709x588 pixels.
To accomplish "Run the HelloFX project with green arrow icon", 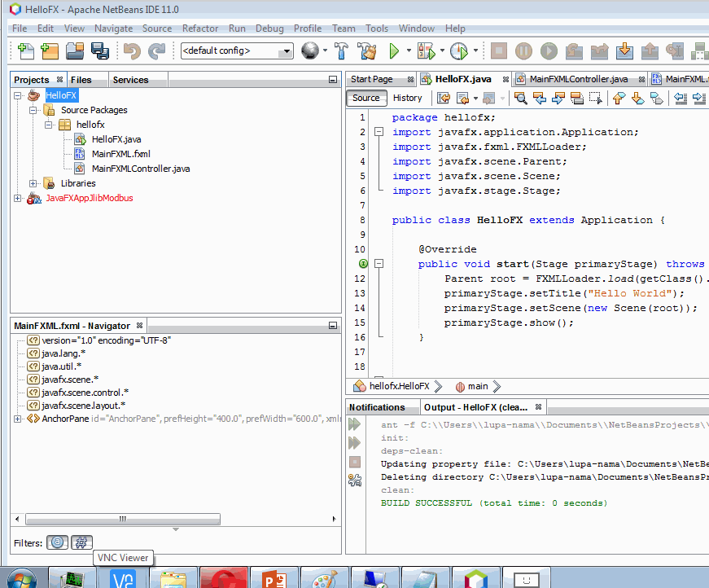I will click(393, 50).
